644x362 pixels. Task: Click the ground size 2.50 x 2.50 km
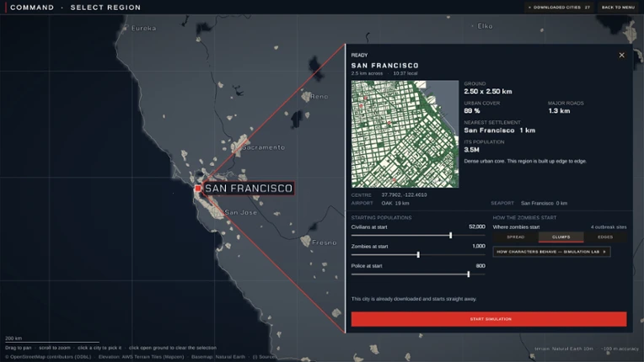tap(488, 92)
